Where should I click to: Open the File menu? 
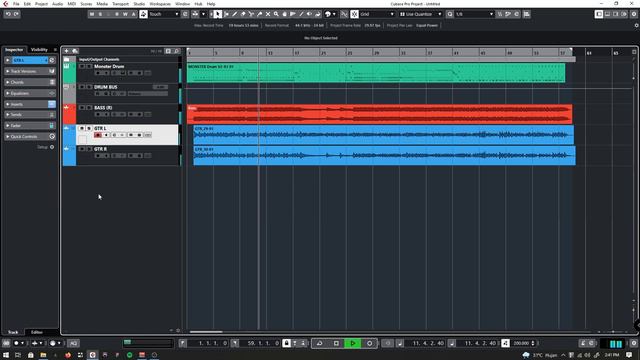point(16,4)
